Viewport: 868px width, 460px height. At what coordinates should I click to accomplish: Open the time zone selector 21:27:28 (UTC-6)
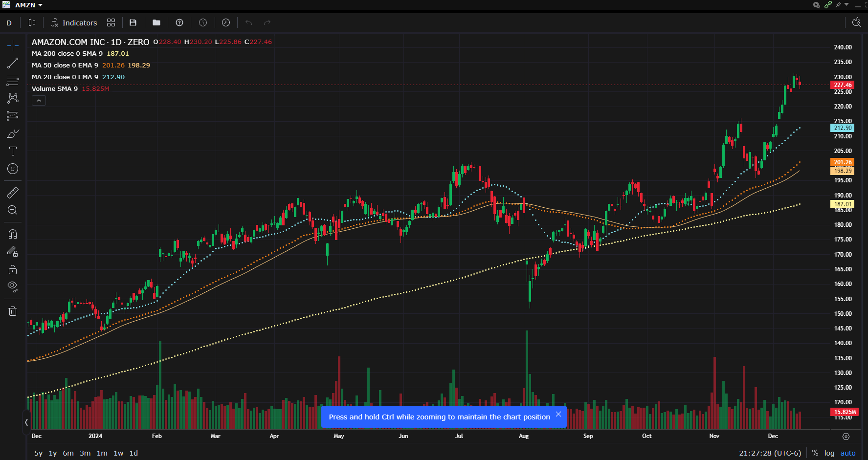pos(770,453)
